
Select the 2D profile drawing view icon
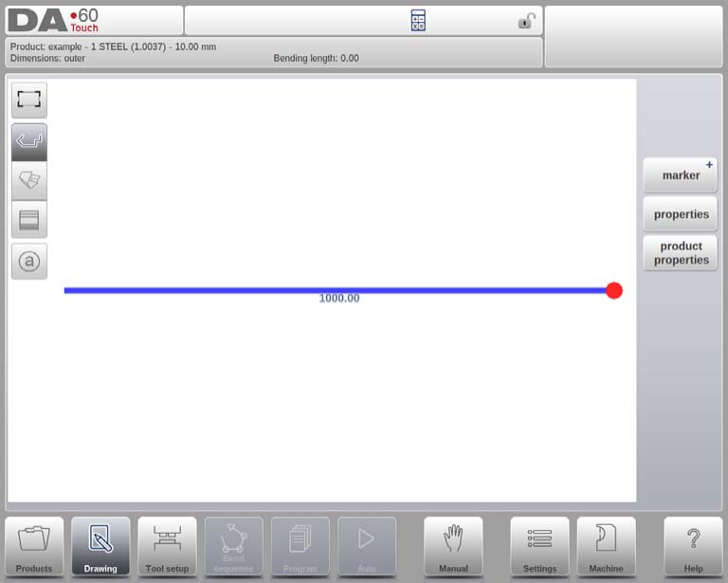tap(28, 142)
